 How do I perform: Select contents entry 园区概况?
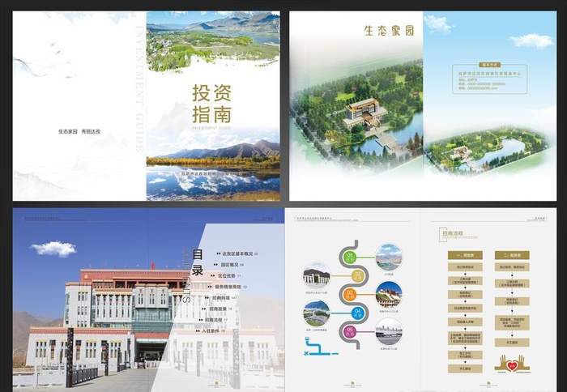229,265
